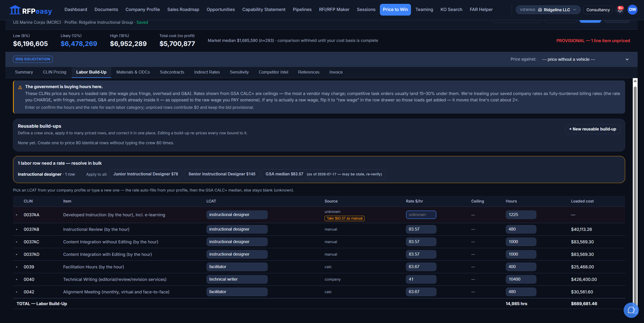
Task: Open the chat support bubble
Action: coord(631,310)
